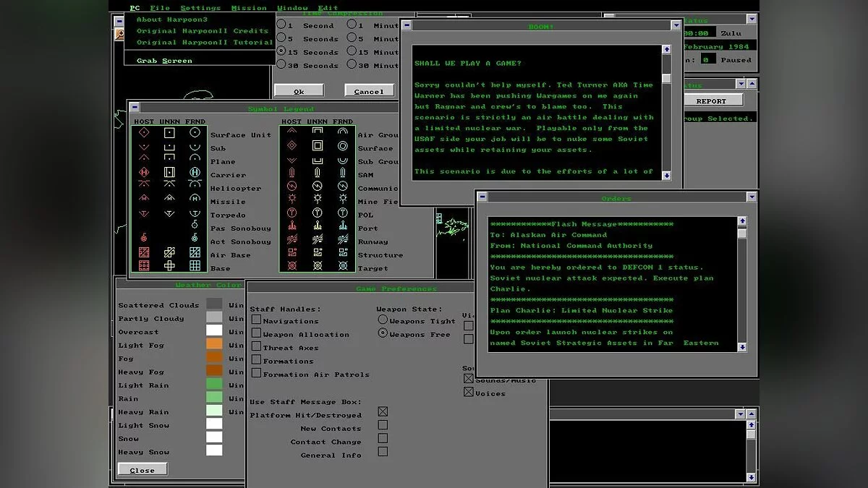The image size is (868, 488).
Task: Click the hostile Target symbol
Action: pos(292,266)
